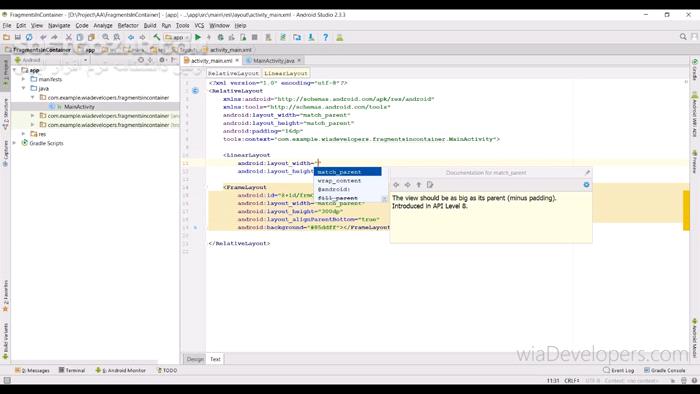Click the Help question mark icon

point(325,37)
